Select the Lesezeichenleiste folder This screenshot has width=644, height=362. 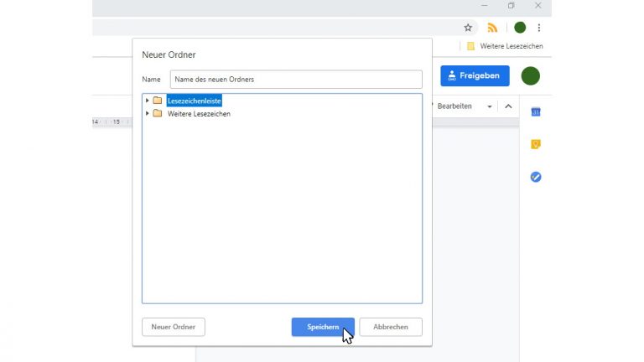[194, 101]
